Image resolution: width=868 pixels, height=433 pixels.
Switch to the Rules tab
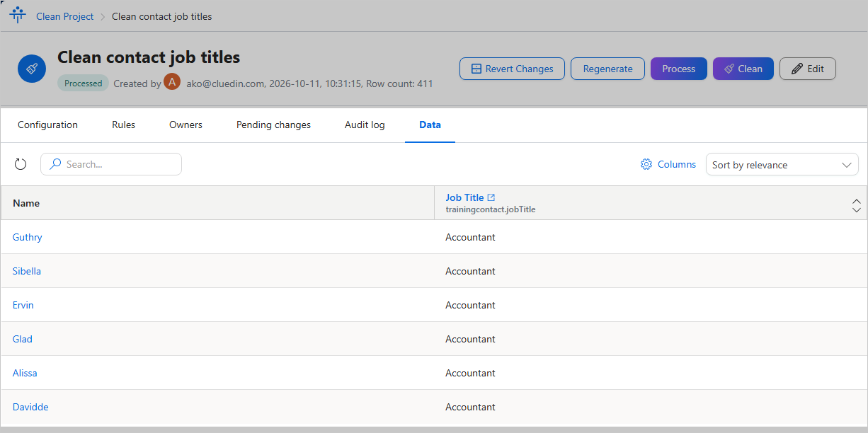[123, 125]
